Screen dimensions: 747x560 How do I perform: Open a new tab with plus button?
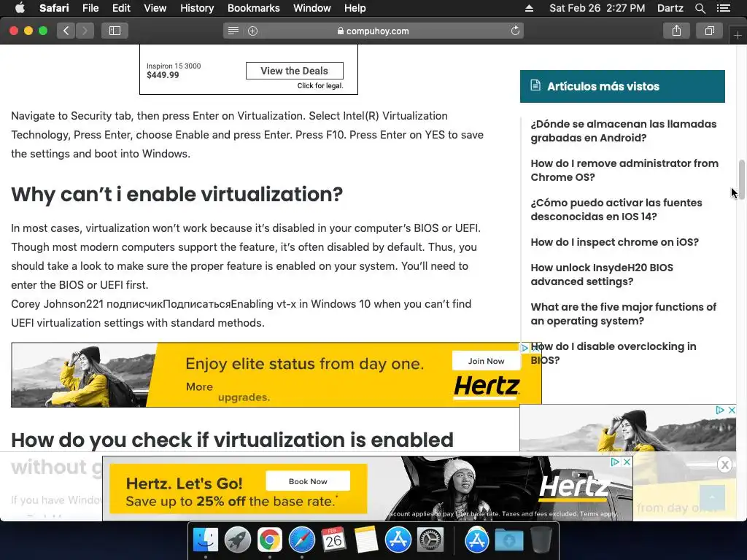[738, 36]
